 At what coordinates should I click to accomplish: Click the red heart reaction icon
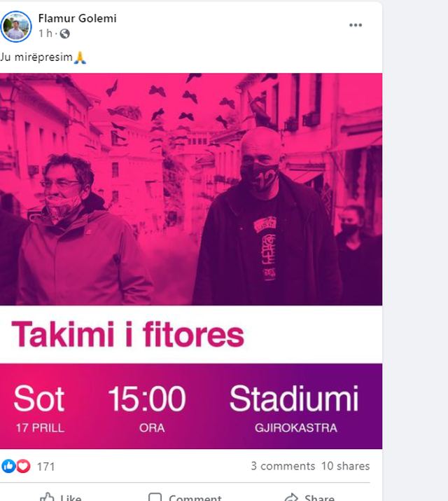[x=23, y=466]
